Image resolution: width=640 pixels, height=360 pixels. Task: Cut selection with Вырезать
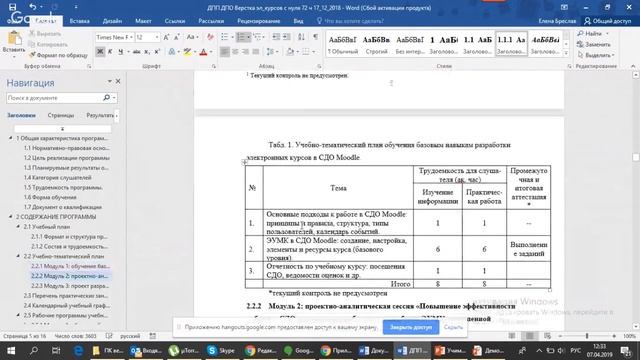(x=45, y=34)
